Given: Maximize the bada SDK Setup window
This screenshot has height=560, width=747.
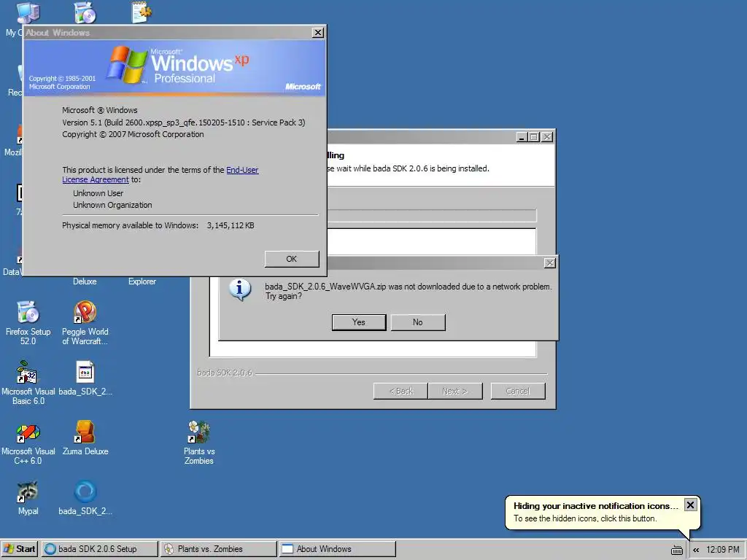Looking at the screenshot, I should pyautogui.click(x=534, y=137).
